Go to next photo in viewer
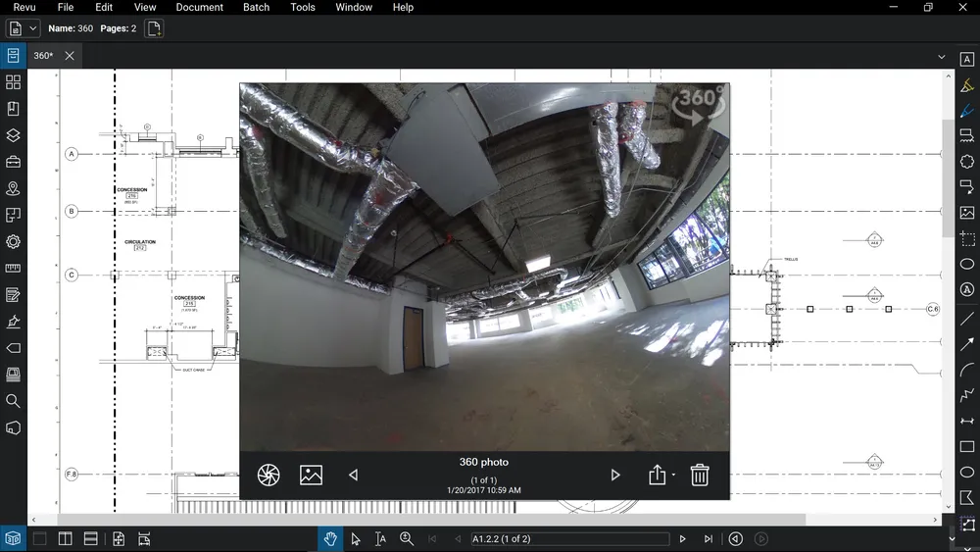980x552 pixels. tap(615, 476)
